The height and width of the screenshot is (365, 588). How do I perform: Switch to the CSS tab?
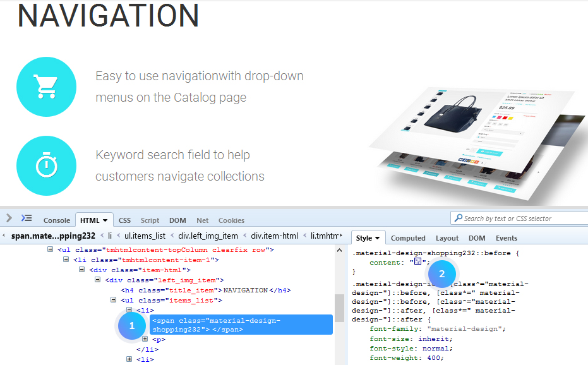[x=124, y=220]
